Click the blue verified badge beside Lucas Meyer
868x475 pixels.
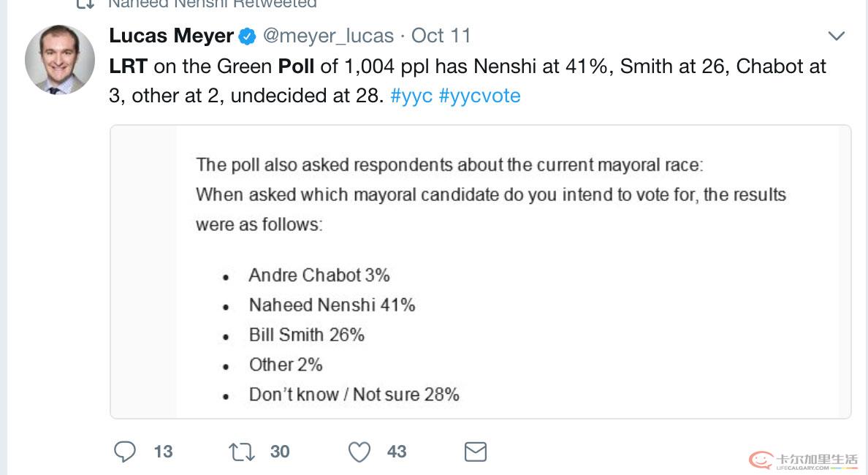tap(248, 35)
